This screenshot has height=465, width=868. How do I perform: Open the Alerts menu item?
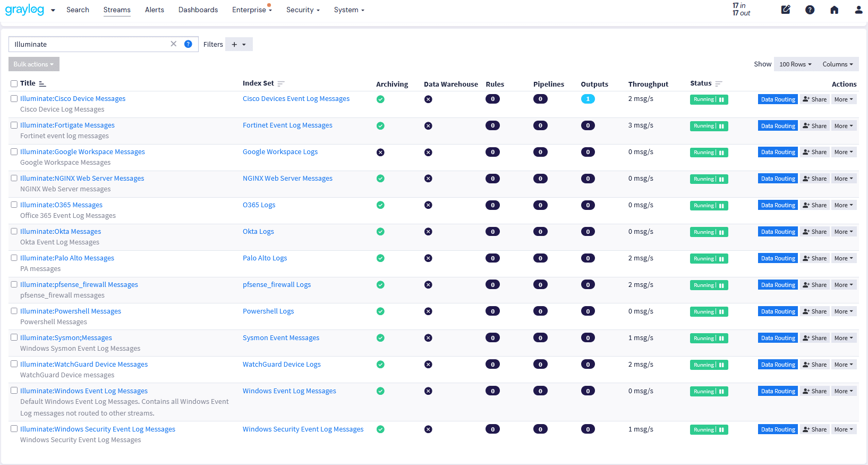point(154,10)
